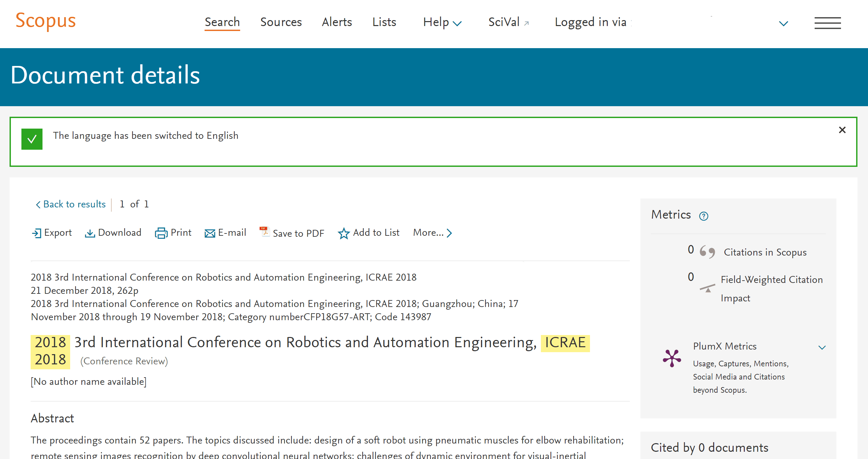Screen dimensions: 868x459
Task: Open the SciVal external link
Action: tap(509, 22)
